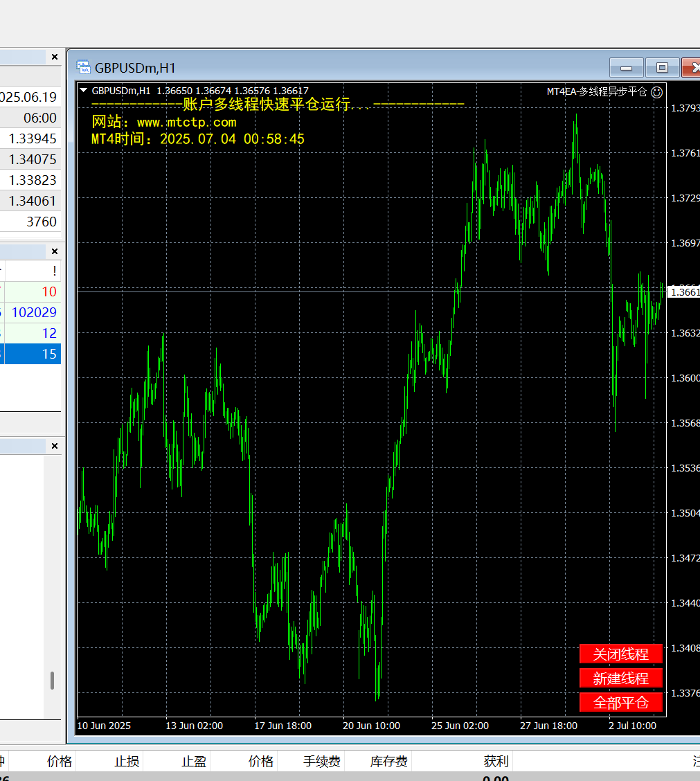The height and width of the screenshot is (781, 700).
Task: Click the 新建线程 red button
Action: [x=621, y=679]
